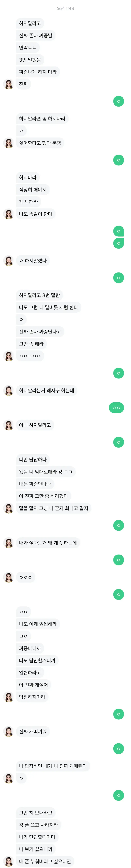Tap the green "ㅇㅇ" sent reply bubble
This screenshot has height=868, width=131.
click(x=116, y=408)
